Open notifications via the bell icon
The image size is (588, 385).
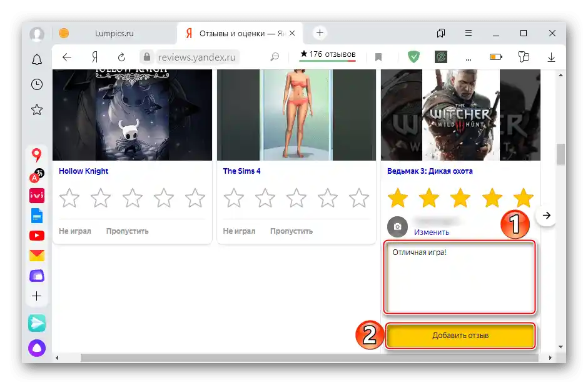[x=36, y=59]
